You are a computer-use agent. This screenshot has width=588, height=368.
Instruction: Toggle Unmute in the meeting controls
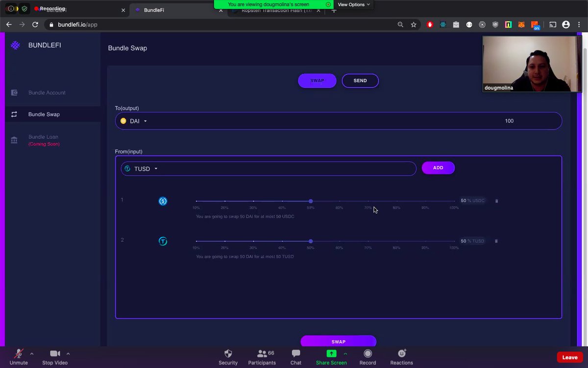(x=19, y=357)
